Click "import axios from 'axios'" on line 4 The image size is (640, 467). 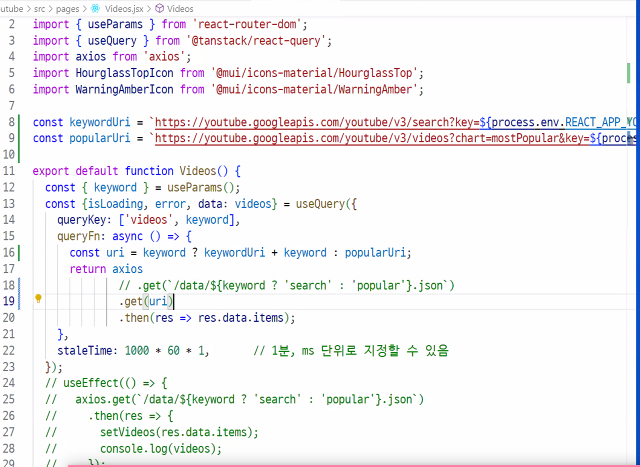[x=112, y=57]
